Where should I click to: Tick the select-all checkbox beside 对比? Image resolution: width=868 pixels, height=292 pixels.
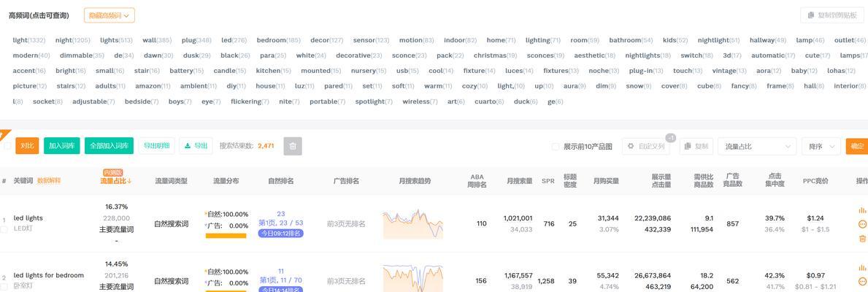pyautogui.click(x=7, y=146)
